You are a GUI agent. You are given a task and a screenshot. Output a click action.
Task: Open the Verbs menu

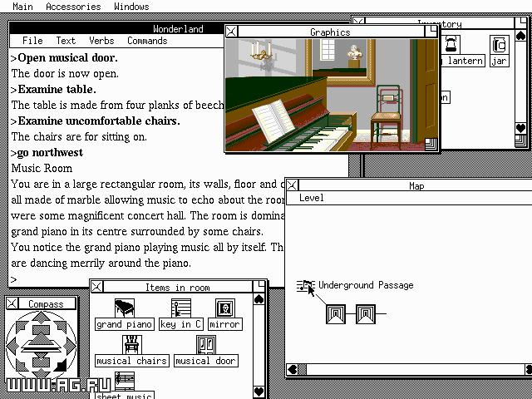(x=101, y=41)
